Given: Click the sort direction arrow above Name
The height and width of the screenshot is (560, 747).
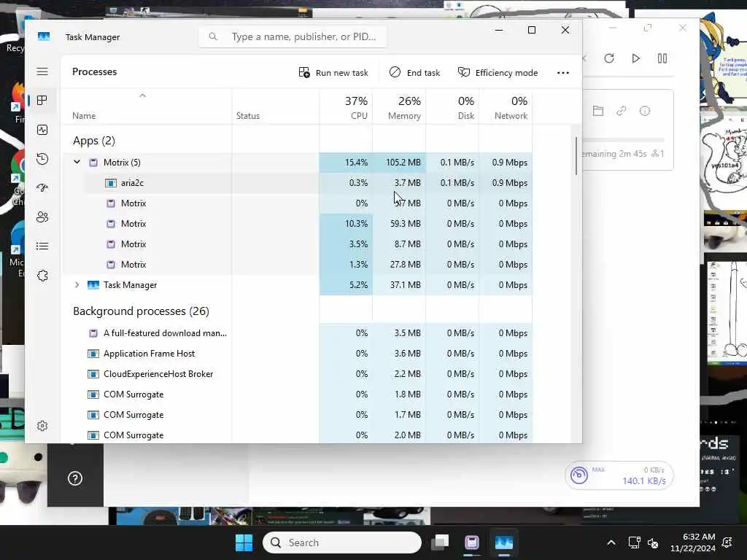Looking at the screenshot, I should click(142, 96).
